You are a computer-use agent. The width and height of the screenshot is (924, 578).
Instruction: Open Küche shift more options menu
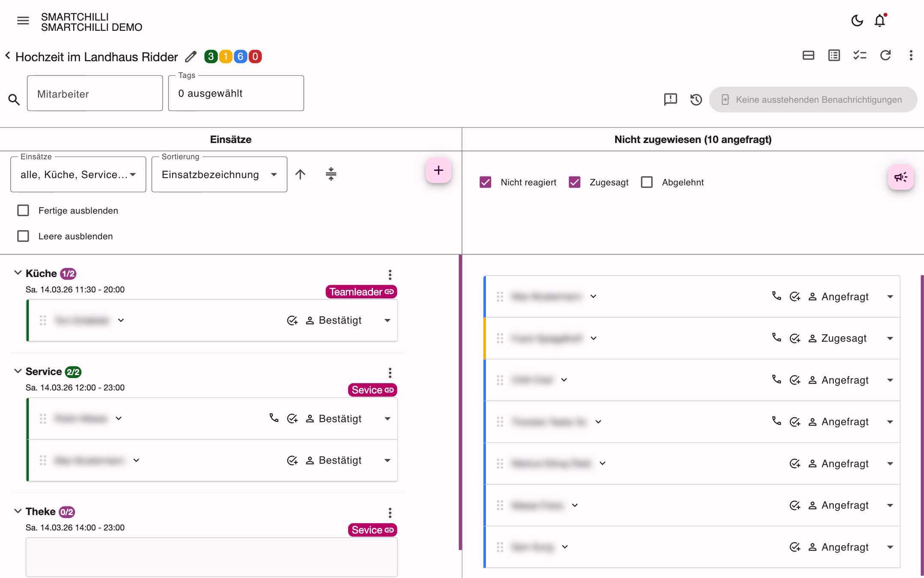390,274
